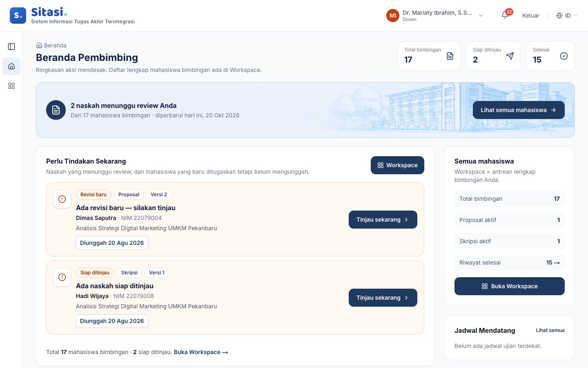Click the "Ada naskah siap ditinjau" heading
This screenshot has width=588, height=368.
pyautogui.click(x=115, y=286)
